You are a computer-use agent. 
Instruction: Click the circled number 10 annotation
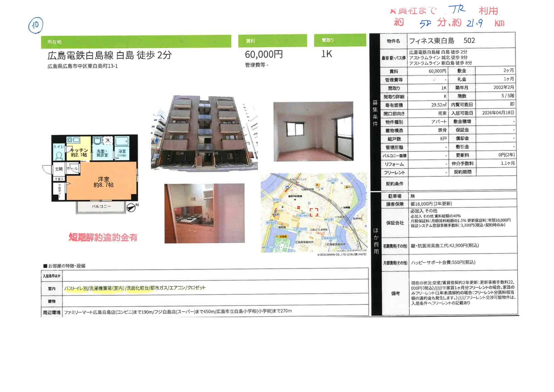pyautogui.click(x=36, y=25)
